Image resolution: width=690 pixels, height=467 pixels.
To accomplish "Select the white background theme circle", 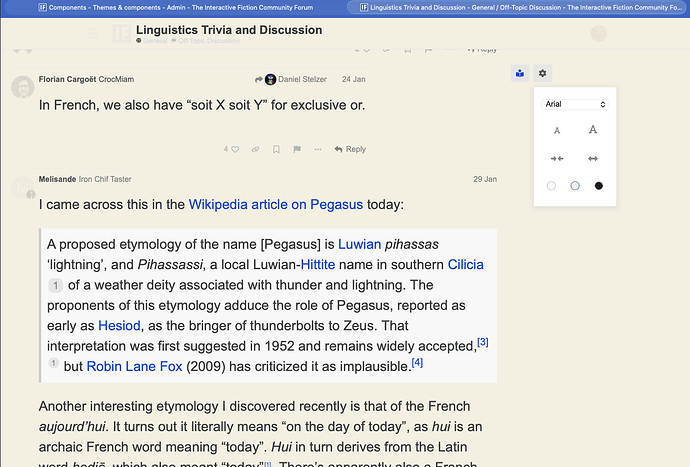I will pyautogui.click(x=551, y=186).
